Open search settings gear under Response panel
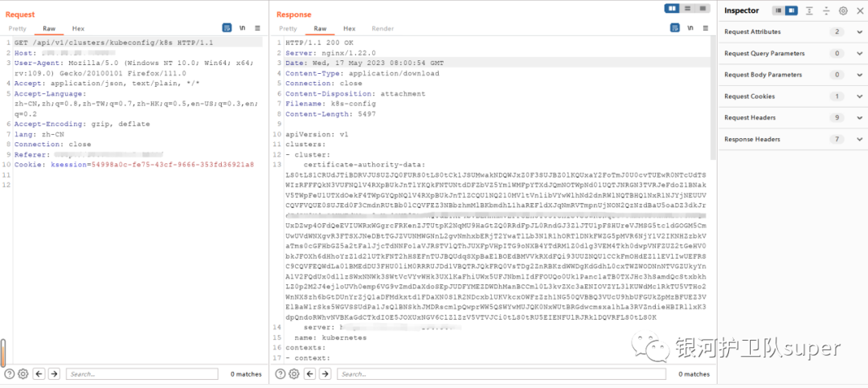The width and height of the screenshot is (868, 388). (294, 374)
